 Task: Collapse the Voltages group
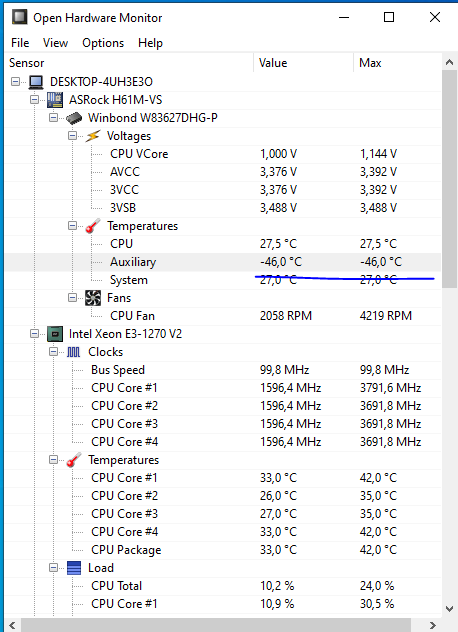pos(72,136)
